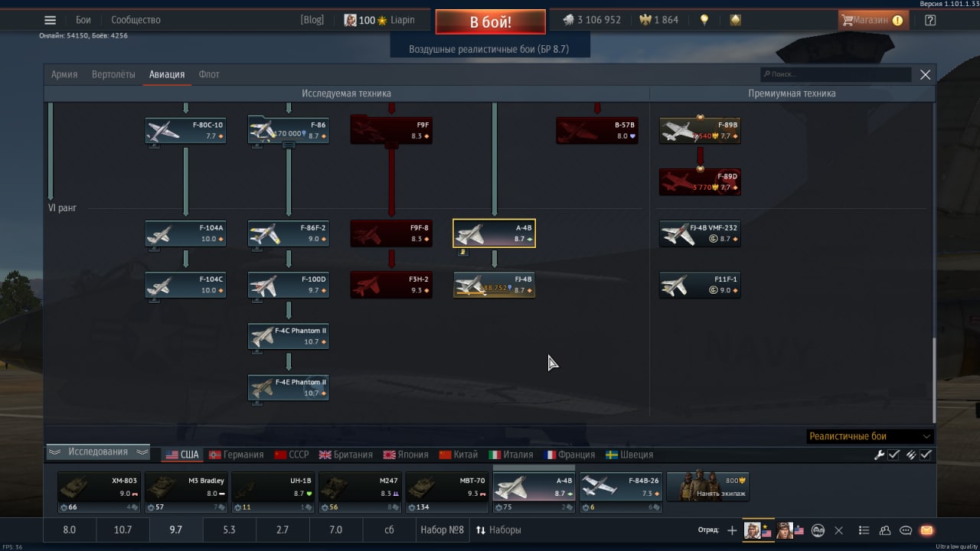Close the research tree window

pos(925,74)
